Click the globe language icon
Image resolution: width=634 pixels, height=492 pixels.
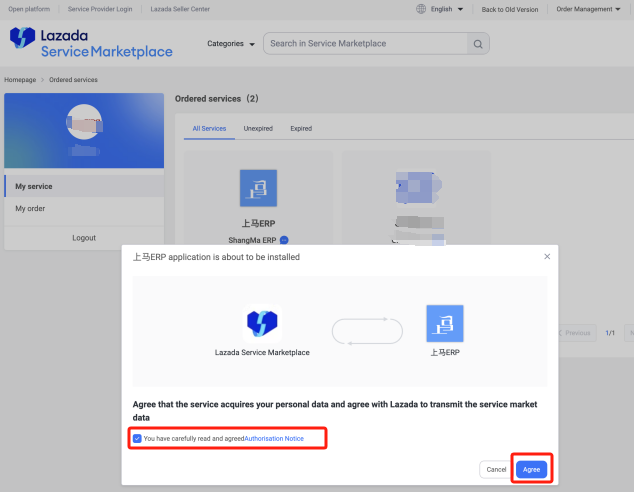421,9
